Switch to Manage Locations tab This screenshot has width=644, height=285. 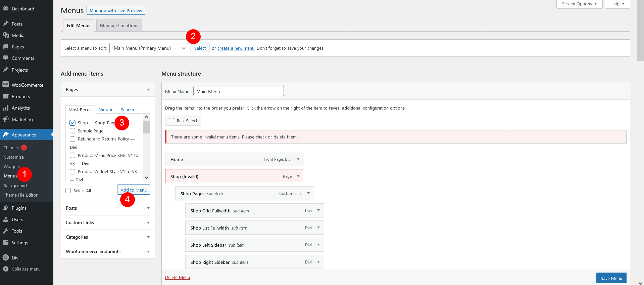119,26
